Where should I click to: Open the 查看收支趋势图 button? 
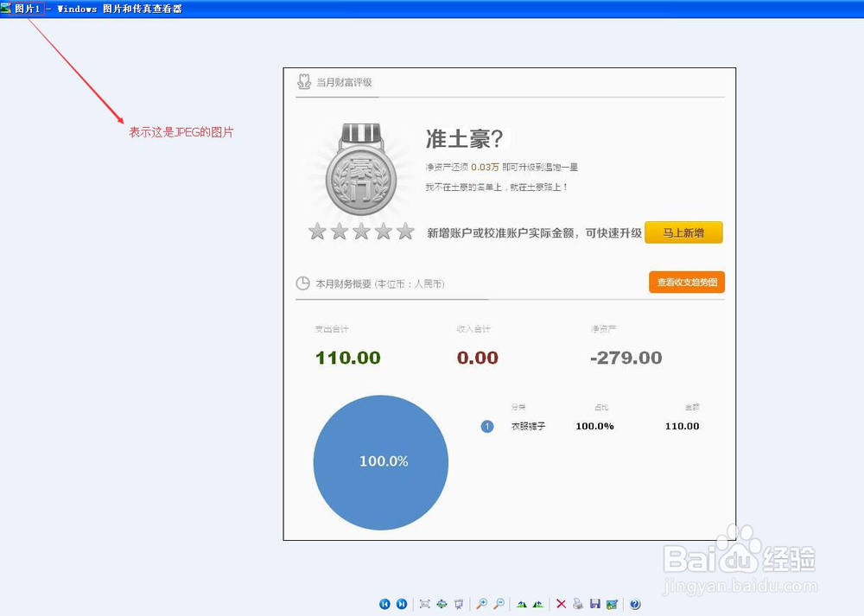click(x=686, y=282)
